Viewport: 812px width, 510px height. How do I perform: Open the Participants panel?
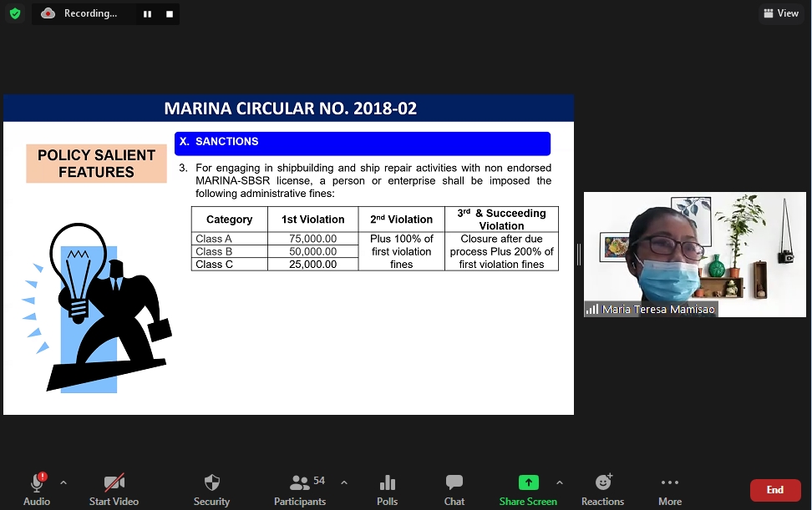[300, 489]
